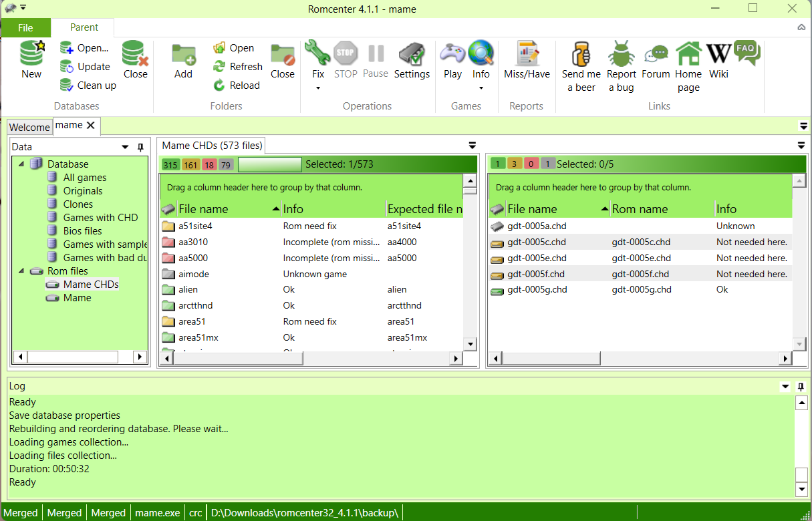This screenshot has height=521, width=812.
Task: Filter by gray 79 status badge
Action: 225,165
